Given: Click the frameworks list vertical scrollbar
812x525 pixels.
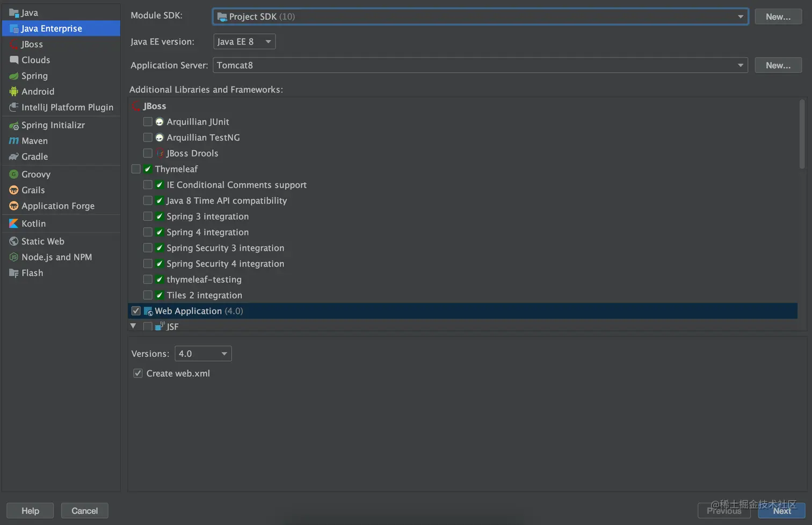Looking at the screenshot, I should [802, 134].
